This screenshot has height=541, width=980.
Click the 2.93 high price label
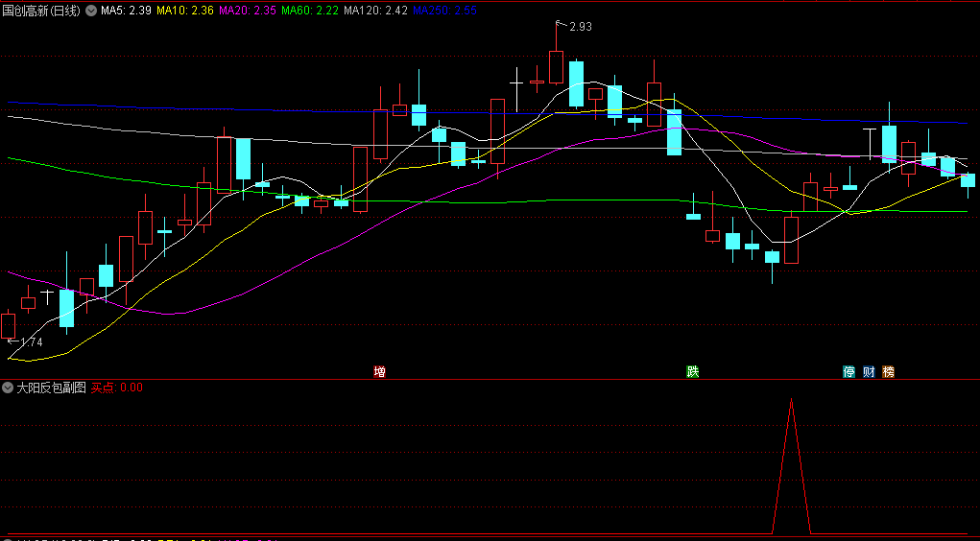tap(580, 27)
